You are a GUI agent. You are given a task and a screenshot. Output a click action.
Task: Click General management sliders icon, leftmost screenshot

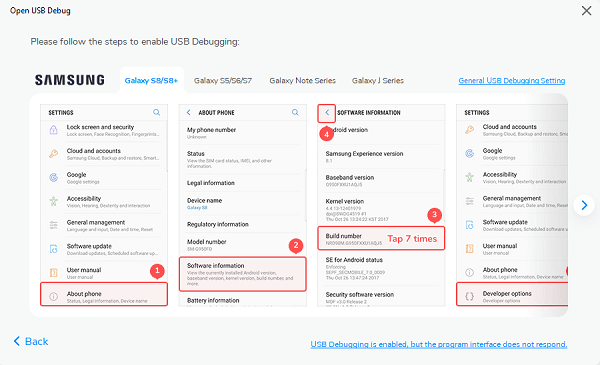tap(54, 225)
